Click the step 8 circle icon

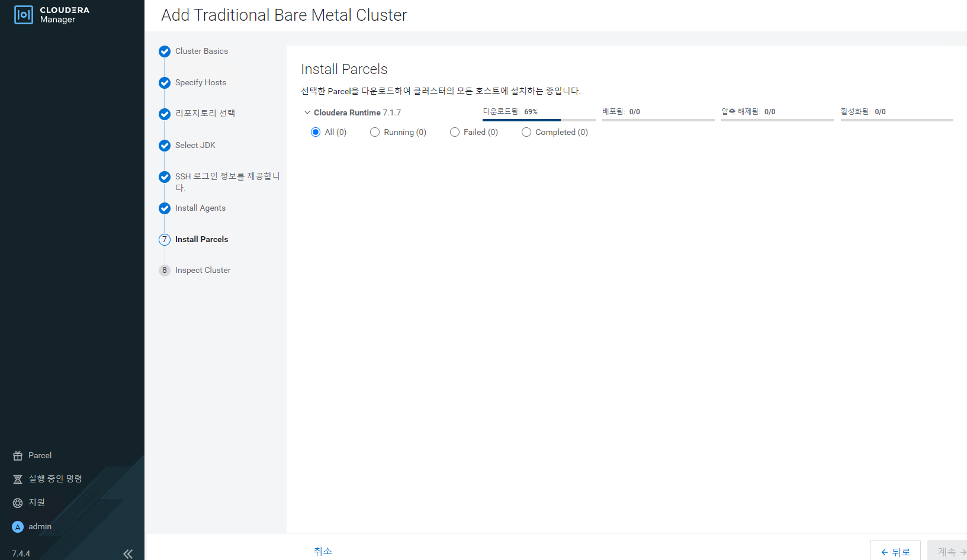[x=165, y=271]
